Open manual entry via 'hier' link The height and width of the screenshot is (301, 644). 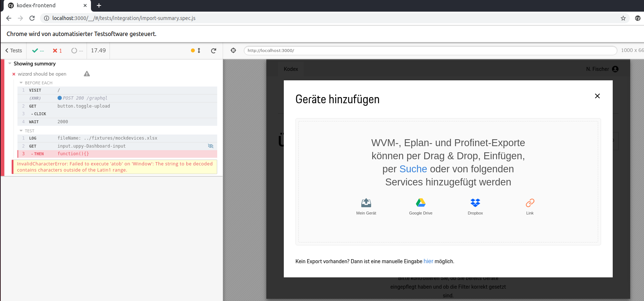428,261
